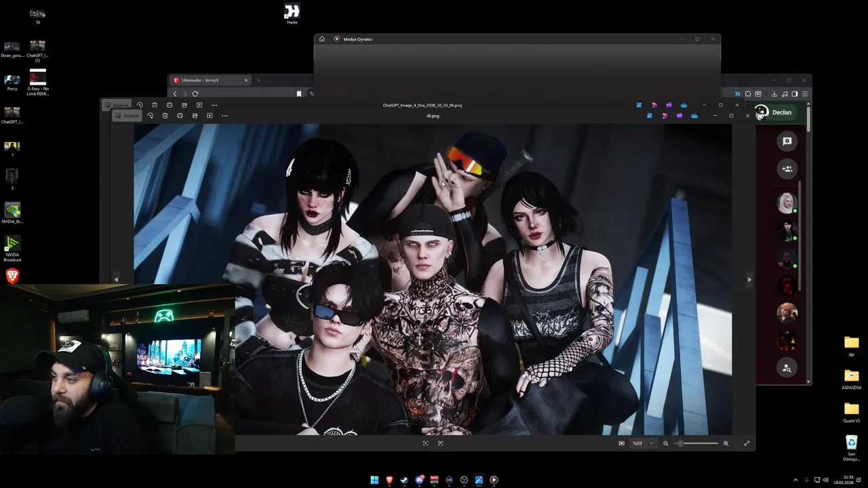The height and width of the screenshot is (488, 868).
Task: Open Declan profile button
Action: coord(775,113)
